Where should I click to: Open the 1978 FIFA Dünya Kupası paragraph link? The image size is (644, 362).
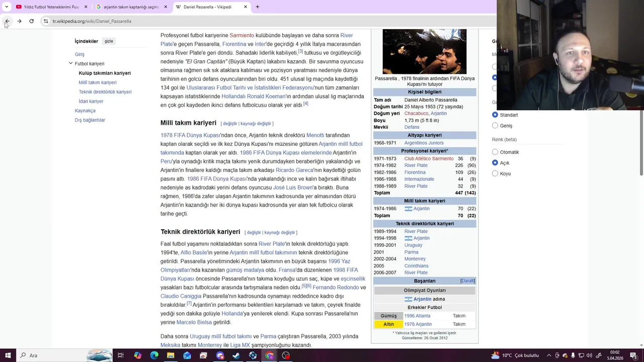tap(190, 135)
